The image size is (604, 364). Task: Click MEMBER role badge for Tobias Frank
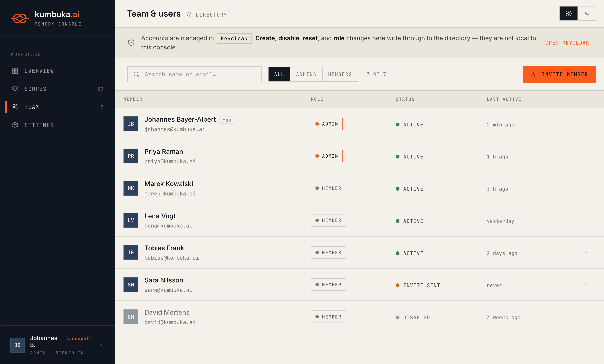[328, 252]
